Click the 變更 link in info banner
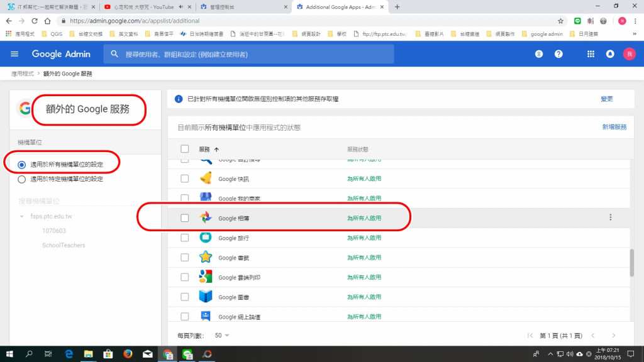 tap(607, 99)
